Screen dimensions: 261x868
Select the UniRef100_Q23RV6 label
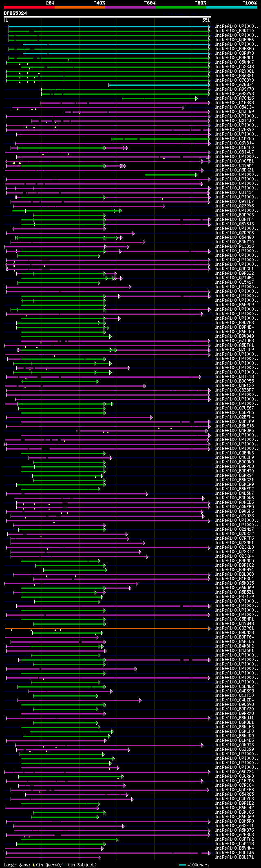click(234, 206)
